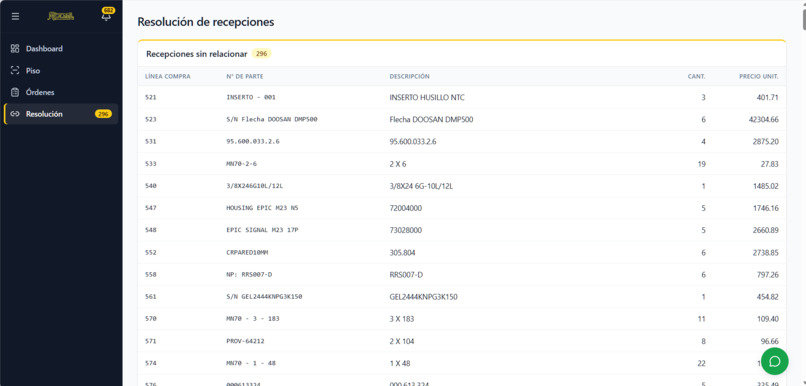Click the CANT. column header
The image size is (806, 386).
pyautogui.click(x=697, y=77)
